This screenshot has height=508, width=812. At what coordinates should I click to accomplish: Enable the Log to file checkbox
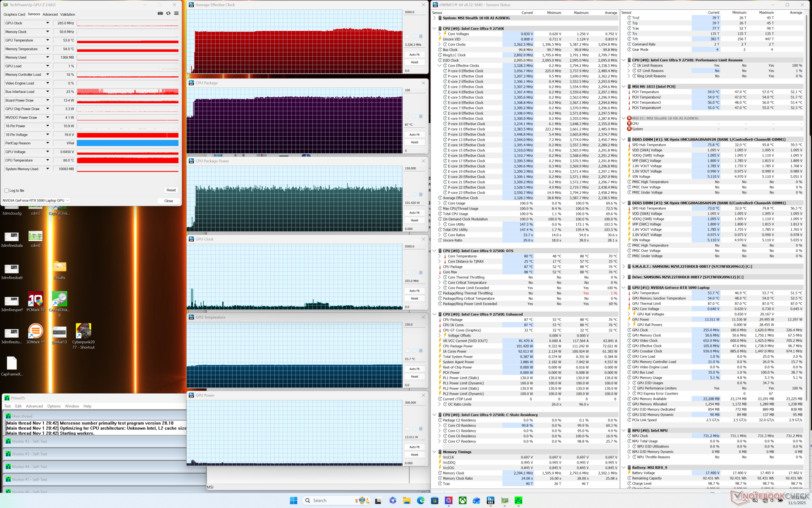pos(7,190)
